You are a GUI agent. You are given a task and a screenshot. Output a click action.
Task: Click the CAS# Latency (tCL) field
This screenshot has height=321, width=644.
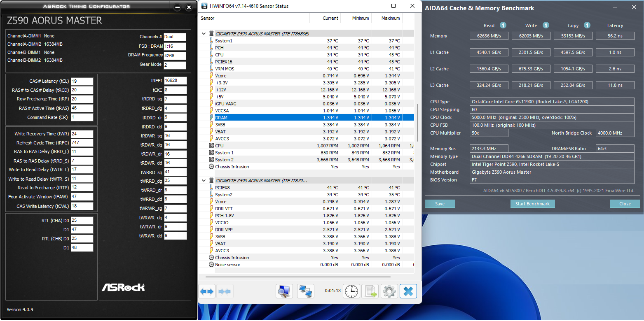click(82, 81)
